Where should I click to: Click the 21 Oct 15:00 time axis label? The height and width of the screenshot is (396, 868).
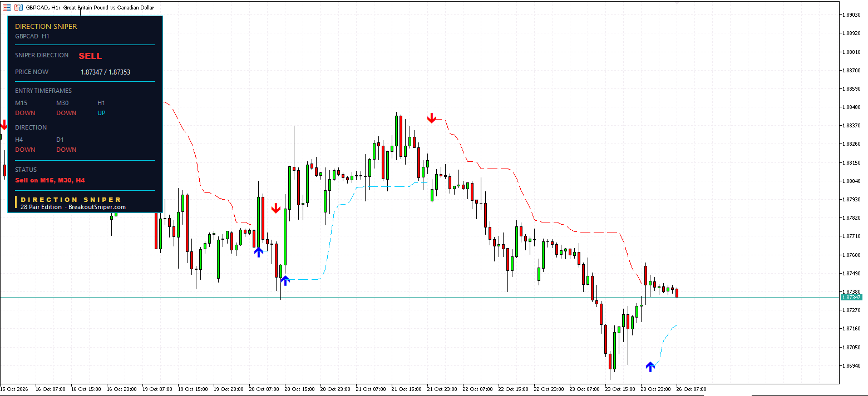click(x=406, y=389)
